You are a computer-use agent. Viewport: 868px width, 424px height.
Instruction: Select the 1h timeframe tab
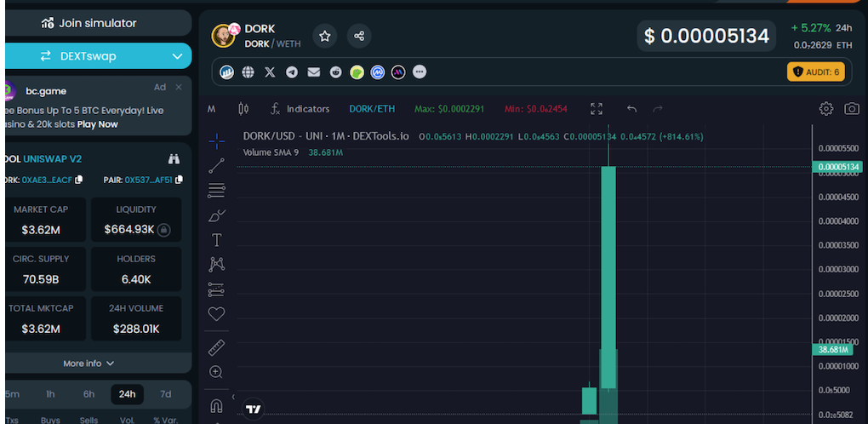(50, 394)
